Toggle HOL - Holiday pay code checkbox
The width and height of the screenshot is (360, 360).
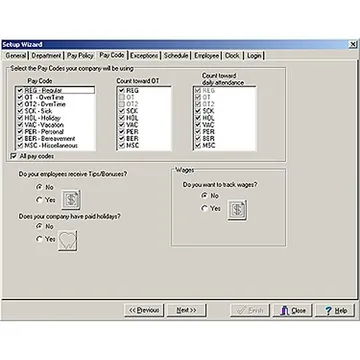[20, 118]
